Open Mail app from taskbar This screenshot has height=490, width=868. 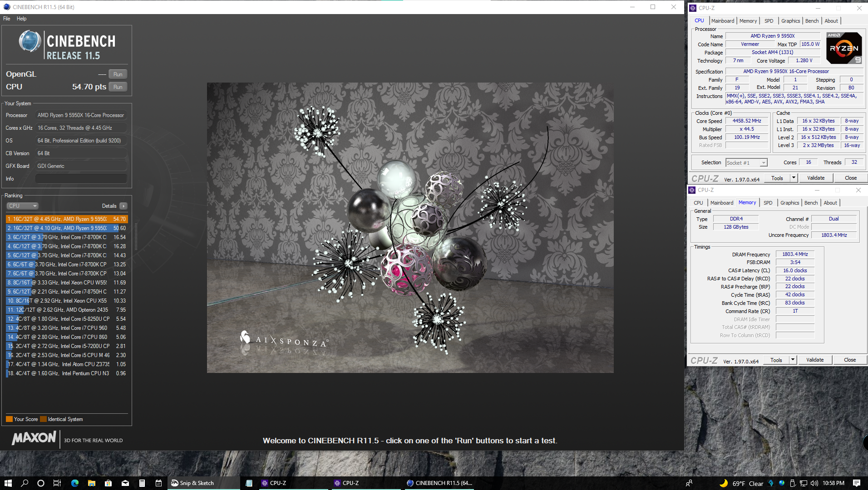coord(125,483)
